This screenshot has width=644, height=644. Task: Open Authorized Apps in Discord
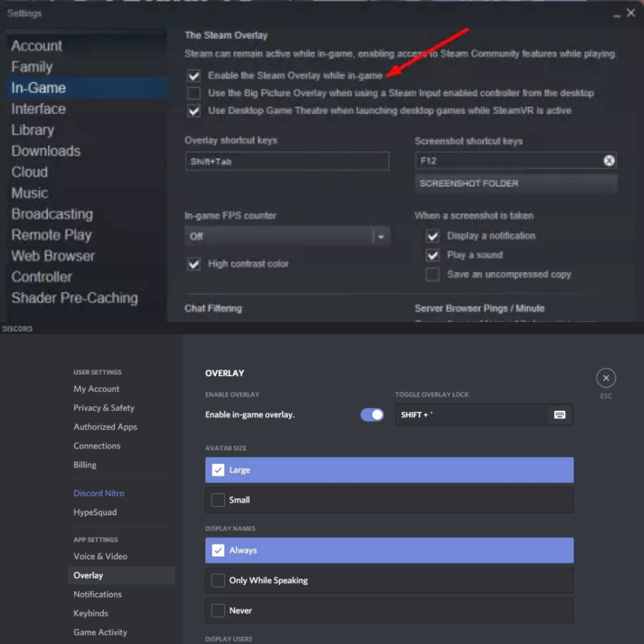(105, 427)
